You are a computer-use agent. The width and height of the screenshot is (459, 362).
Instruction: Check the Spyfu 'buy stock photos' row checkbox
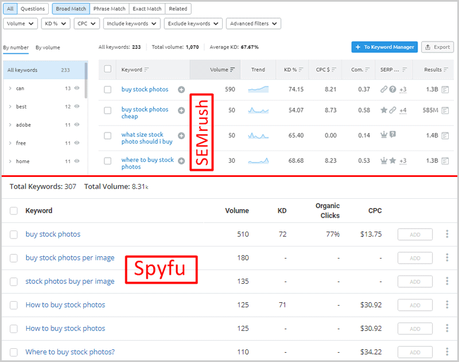[x=14, y=234]
